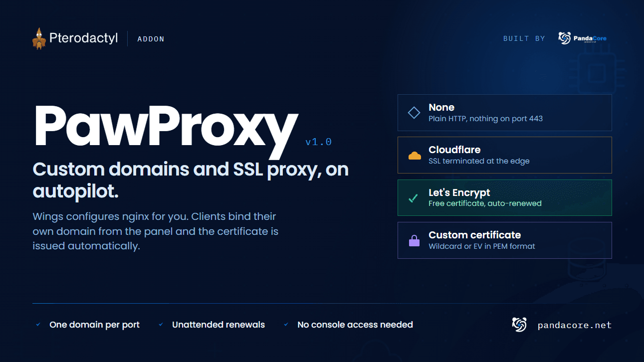Click Wildcard or EV in PEM format
Viewport: 644px width, 362px height.
coord(482,246)
